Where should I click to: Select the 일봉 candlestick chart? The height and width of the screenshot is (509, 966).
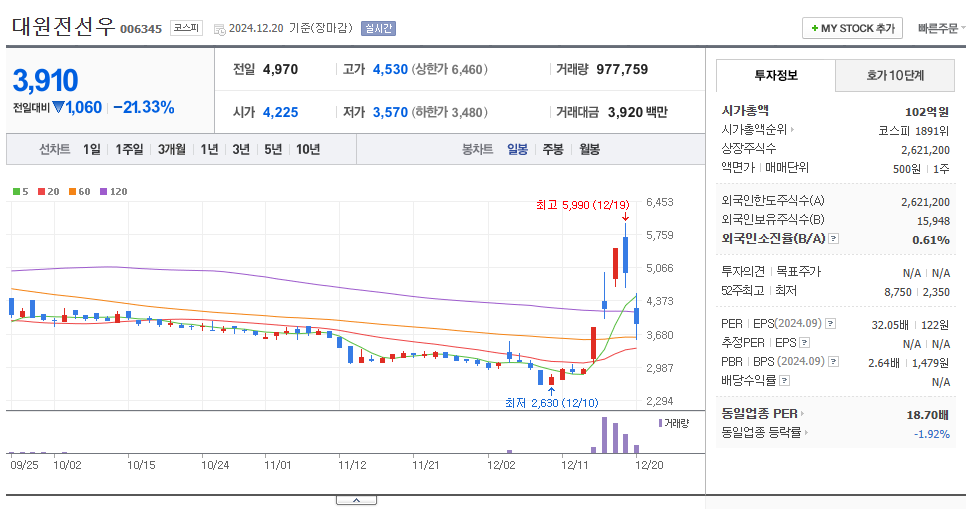pos(518,149)
